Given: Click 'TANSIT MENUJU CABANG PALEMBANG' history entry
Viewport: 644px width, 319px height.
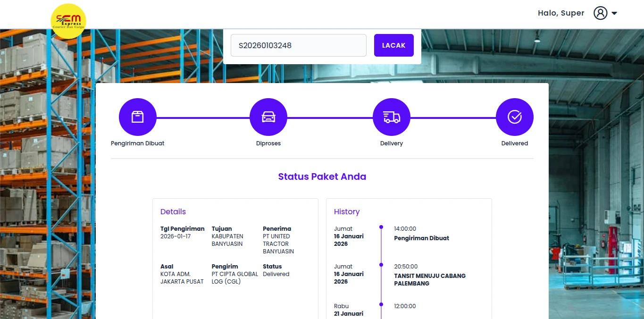Looking at the screenshot, I should 430,280.
